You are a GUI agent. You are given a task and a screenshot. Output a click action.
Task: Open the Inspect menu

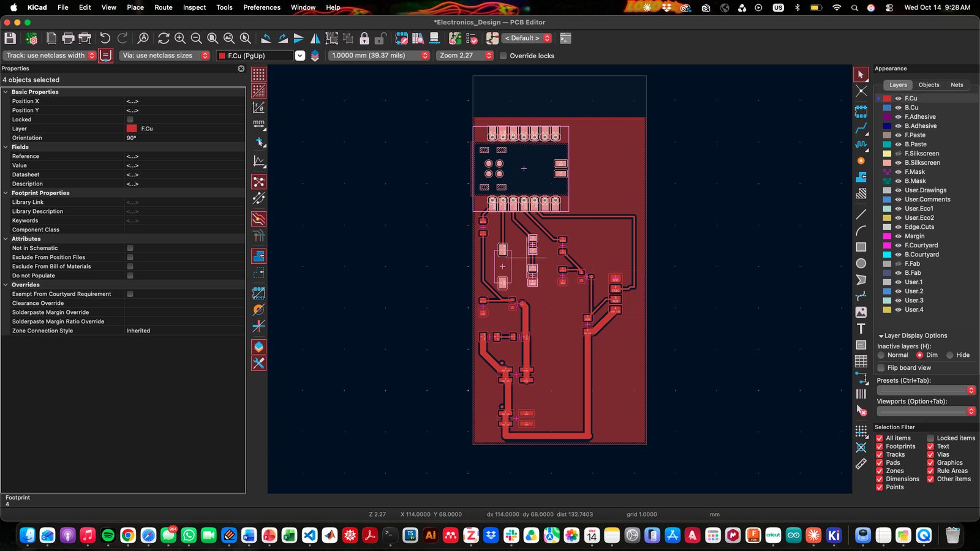pos(194,7)
